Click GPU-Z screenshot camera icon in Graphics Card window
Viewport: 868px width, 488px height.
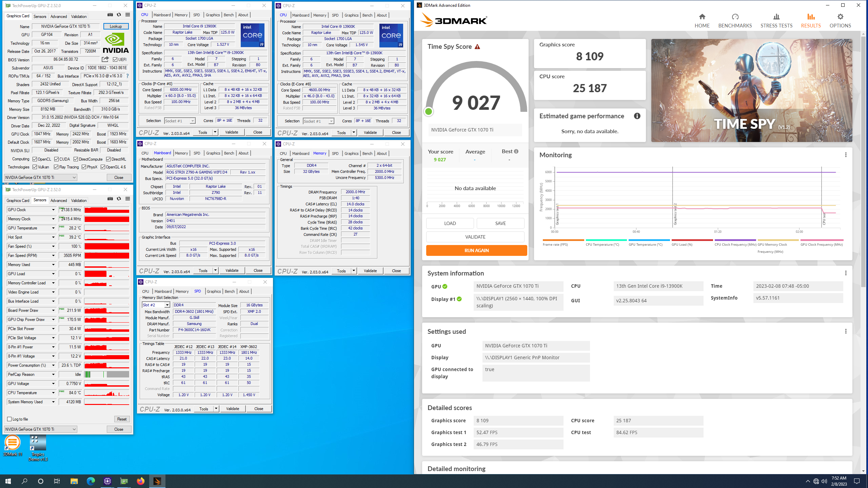coord(110,15)
